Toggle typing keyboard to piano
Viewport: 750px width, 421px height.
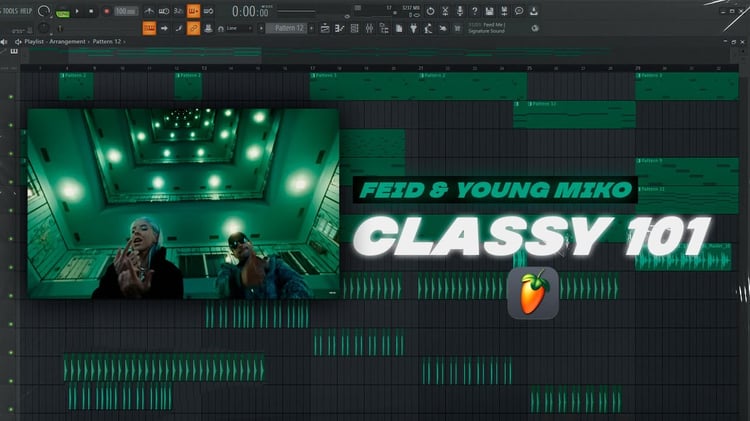click(x=149, y=28)
